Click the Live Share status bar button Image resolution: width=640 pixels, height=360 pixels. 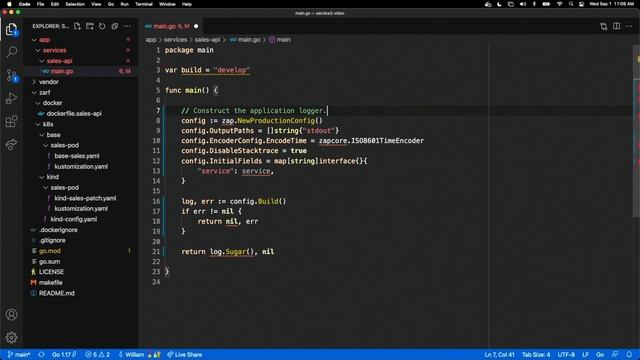pyautogui.click(x=184, y=355)
